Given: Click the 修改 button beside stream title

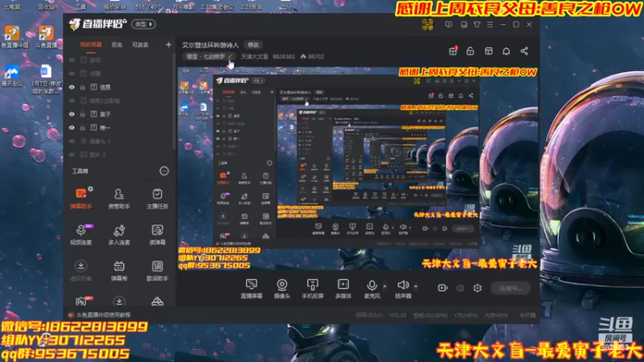Looking at the screenshot, I should [254, 45].
